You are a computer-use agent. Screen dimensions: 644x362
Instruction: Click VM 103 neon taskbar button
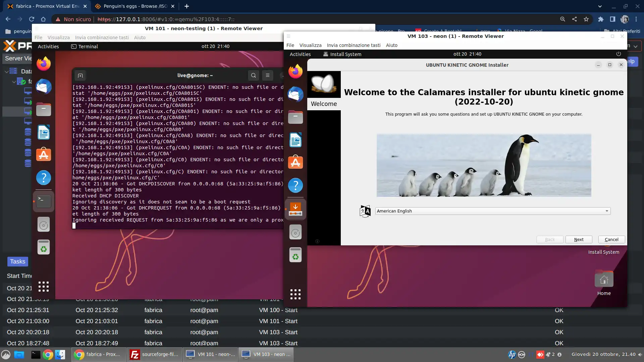pos(267,354)
